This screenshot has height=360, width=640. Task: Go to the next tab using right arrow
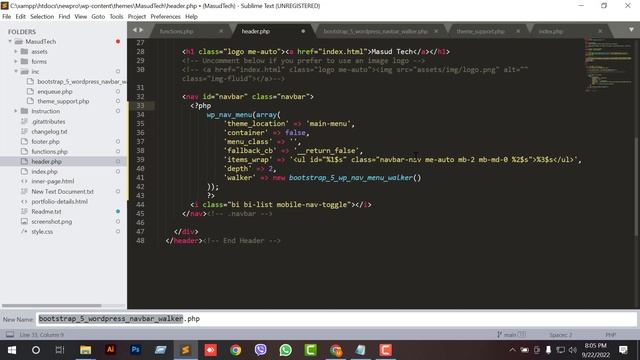tap(141, 30)
